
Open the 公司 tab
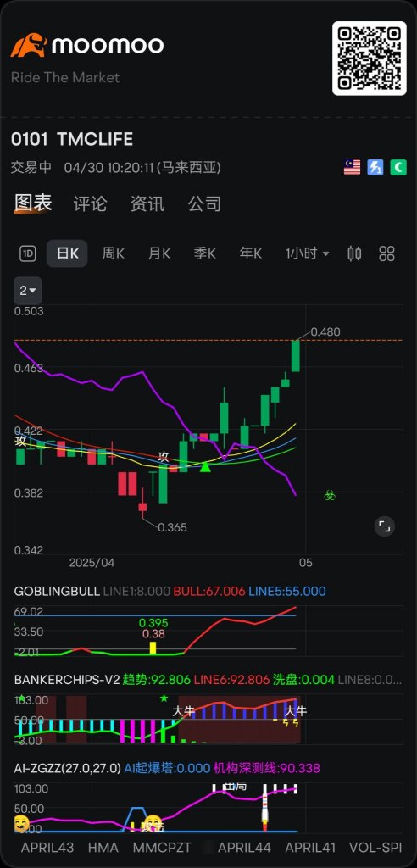coord(204,203)
